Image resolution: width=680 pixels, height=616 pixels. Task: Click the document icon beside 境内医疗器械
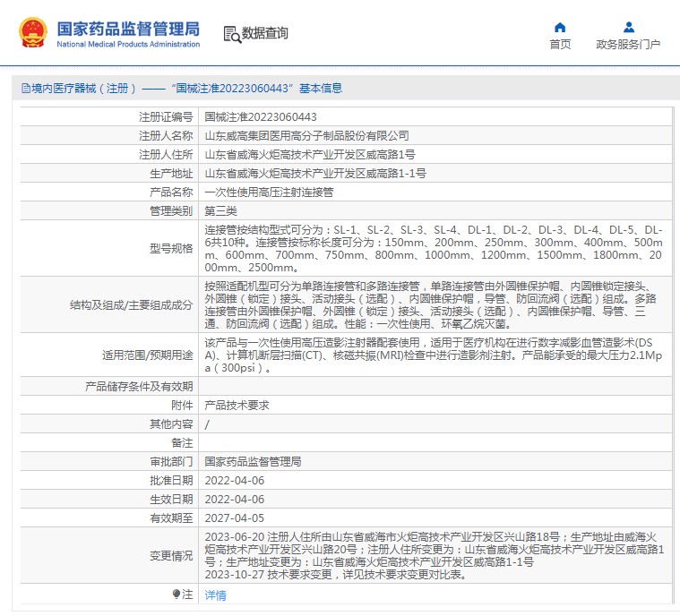tap(26, 89)
